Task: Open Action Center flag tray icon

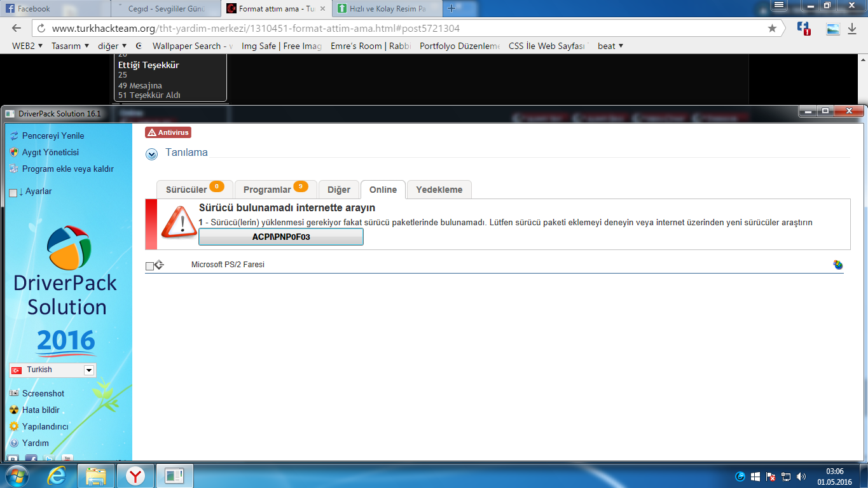Action: (771, 477)
